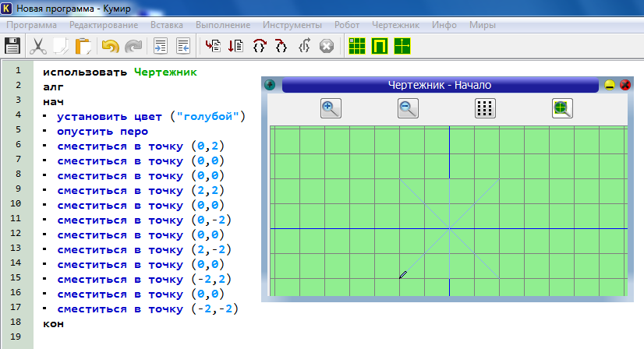Place cursor in line 17 point (-2,-2)
Image resolution: width=644 pixels, height=349 pixels.
[x=215, y=308]
